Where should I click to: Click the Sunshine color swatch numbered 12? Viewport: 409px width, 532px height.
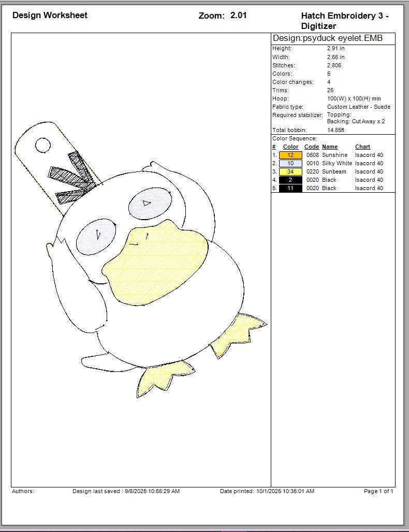[x=290, y=155]
